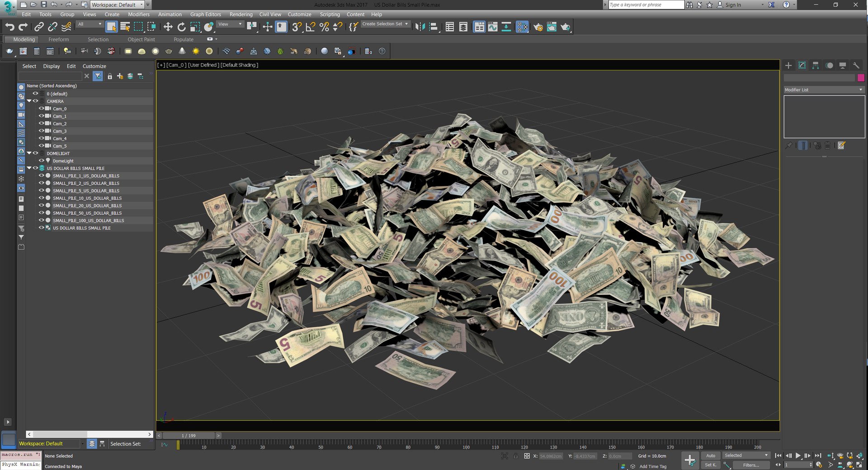
Task: Click the pink object color swatch
Action: [x=861, y=78]
